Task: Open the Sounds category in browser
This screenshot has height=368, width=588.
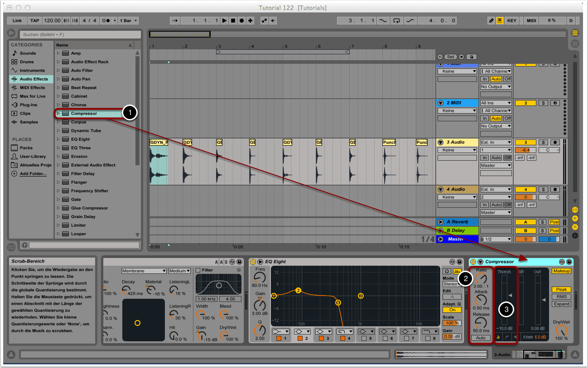Action: click(28, 53)
